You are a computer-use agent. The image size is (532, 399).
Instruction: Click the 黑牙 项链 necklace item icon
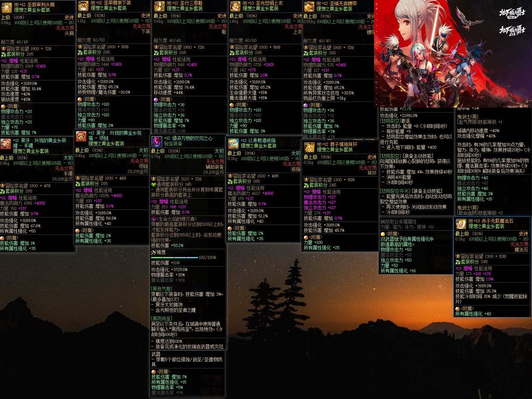click(x=81, y=136)
